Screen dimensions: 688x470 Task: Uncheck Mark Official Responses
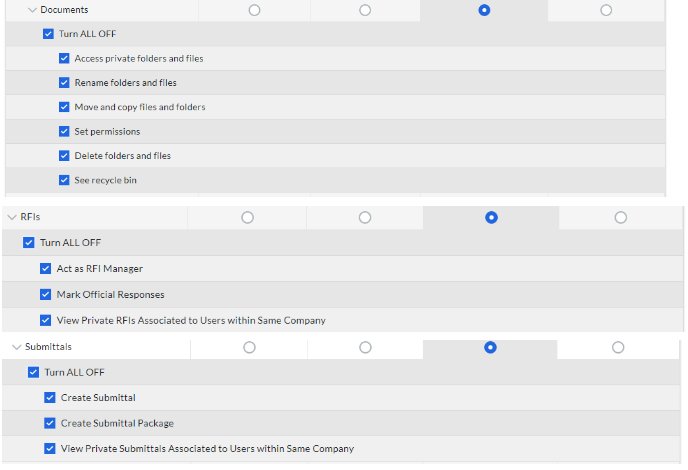coord(46,295)
